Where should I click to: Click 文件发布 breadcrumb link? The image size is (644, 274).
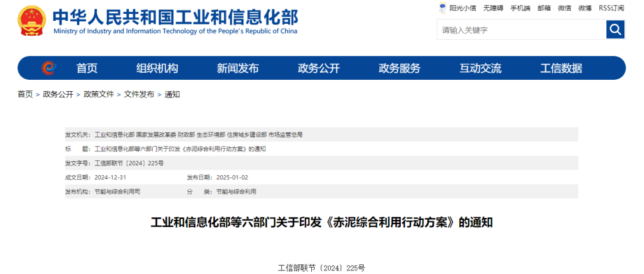(x=139, y=94)
